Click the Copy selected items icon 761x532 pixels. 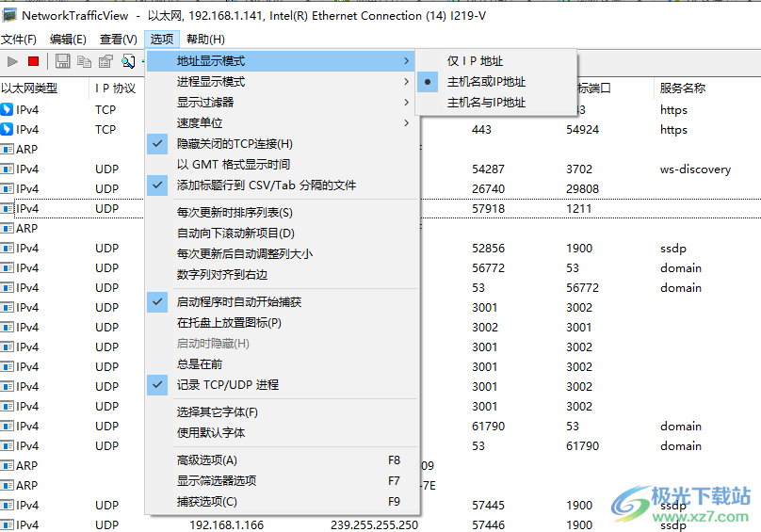[84, 61]
